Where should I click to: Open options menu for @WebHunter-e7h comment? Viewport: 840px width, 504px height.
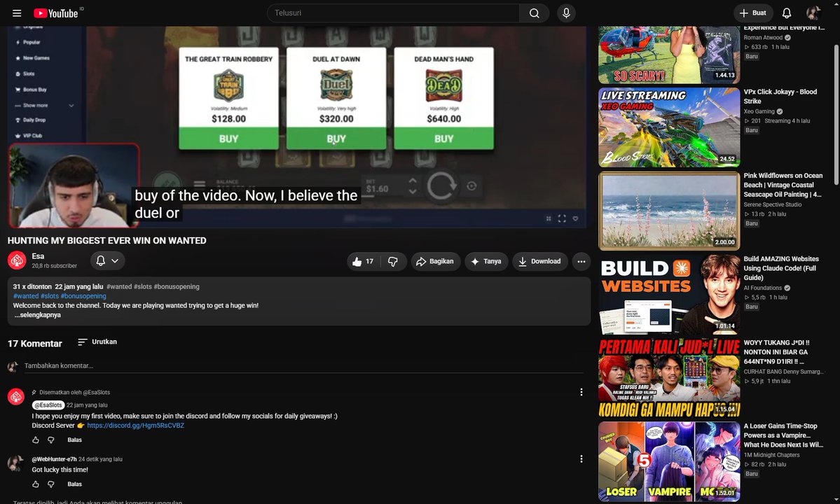coord(581,459)
